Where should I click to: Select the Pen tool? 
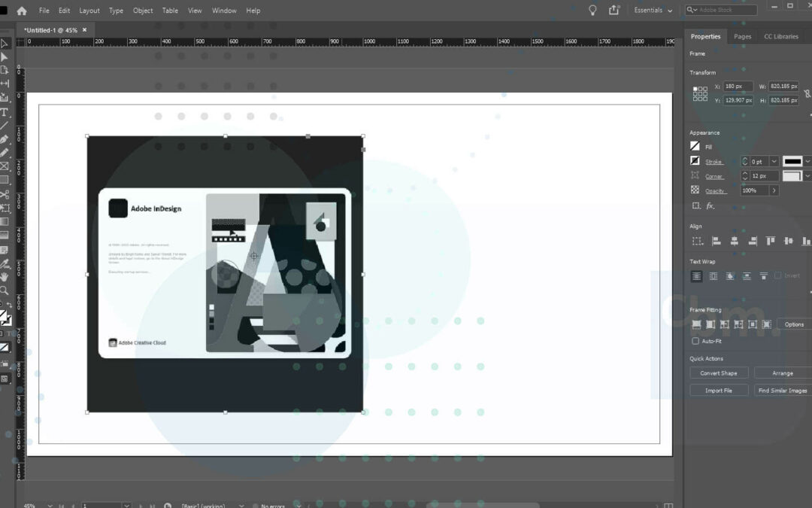[x=5, y=139]
